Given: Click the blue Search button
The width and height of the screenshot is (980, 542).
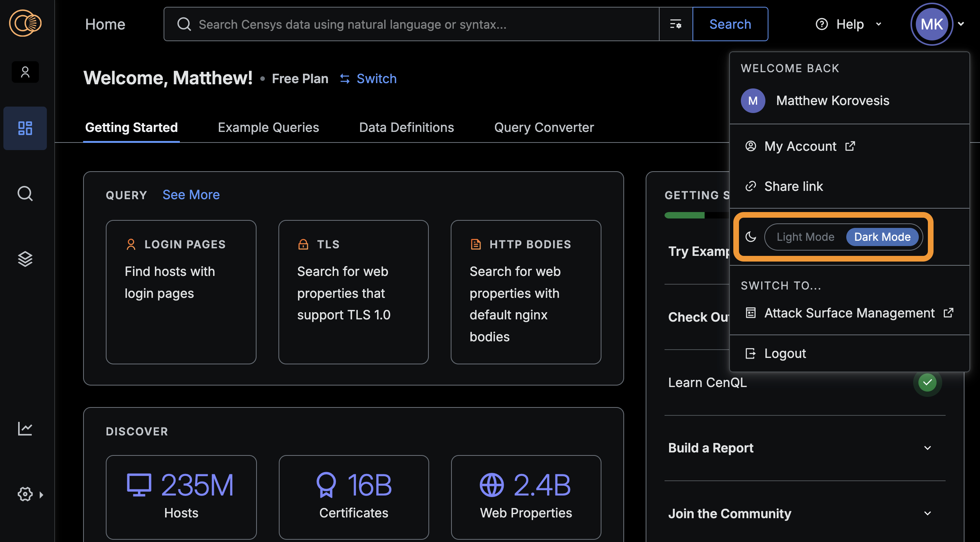Looking at the screenshot, I should tap(730, 24).
